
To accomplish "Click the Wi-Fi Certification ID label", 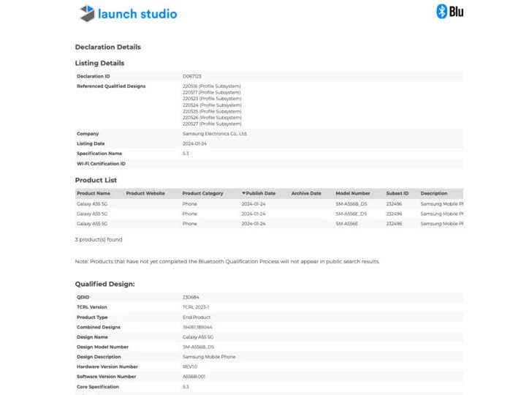I will coord(101,164).
